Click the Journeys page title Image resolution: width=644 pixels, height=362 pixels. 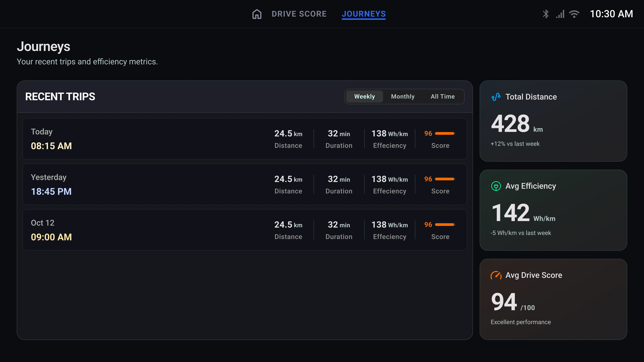[43, 47]
